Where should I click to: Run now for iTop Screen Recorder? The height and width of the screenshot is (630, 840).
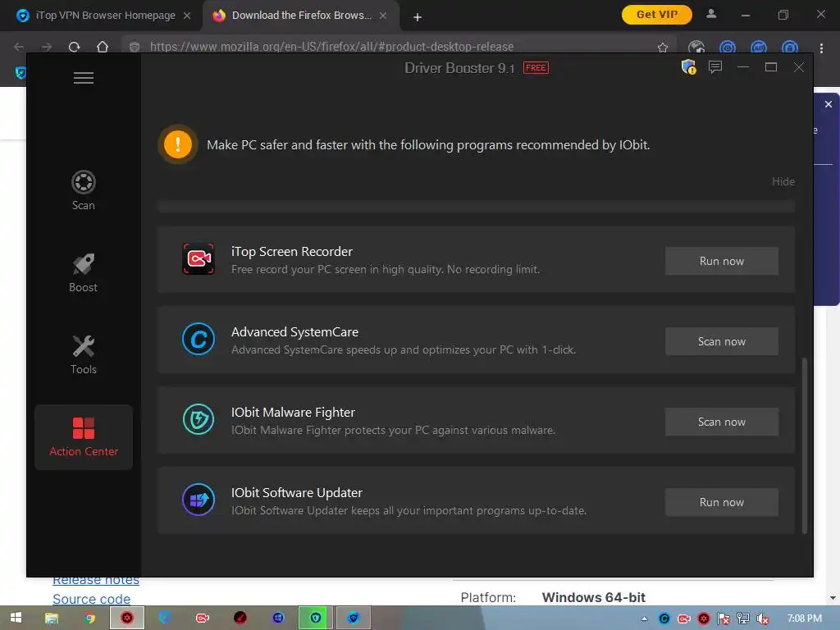point(722,261)
